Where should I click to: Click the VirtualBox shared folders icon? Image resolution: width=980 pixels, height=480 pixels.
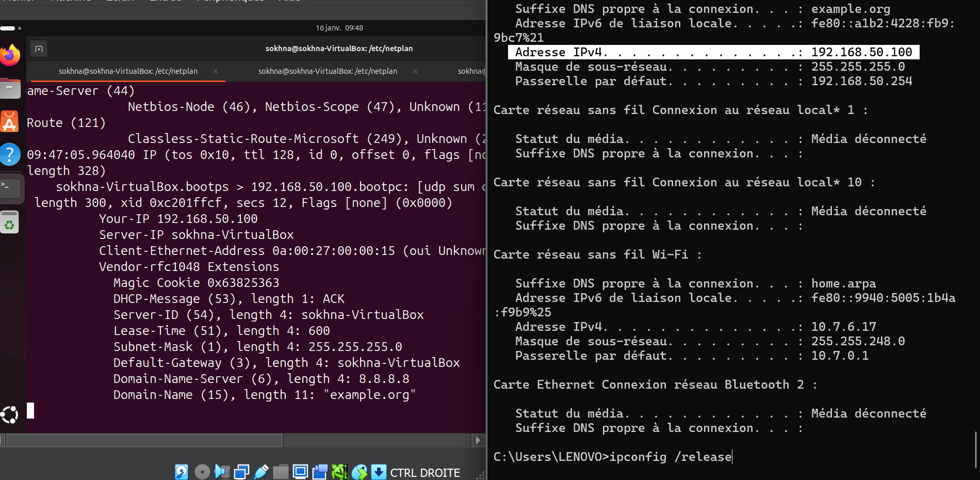281,472
